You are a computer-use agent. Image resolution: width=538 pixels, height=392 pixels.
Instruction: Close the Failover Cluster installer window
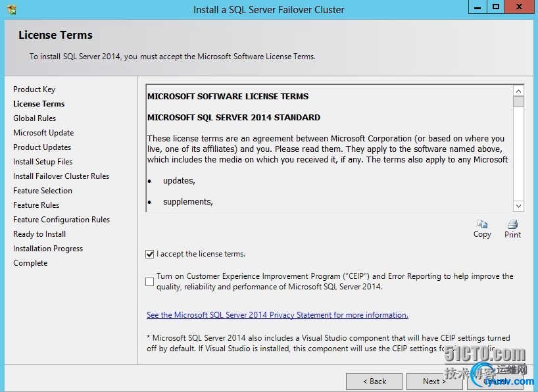coord(520,7)
